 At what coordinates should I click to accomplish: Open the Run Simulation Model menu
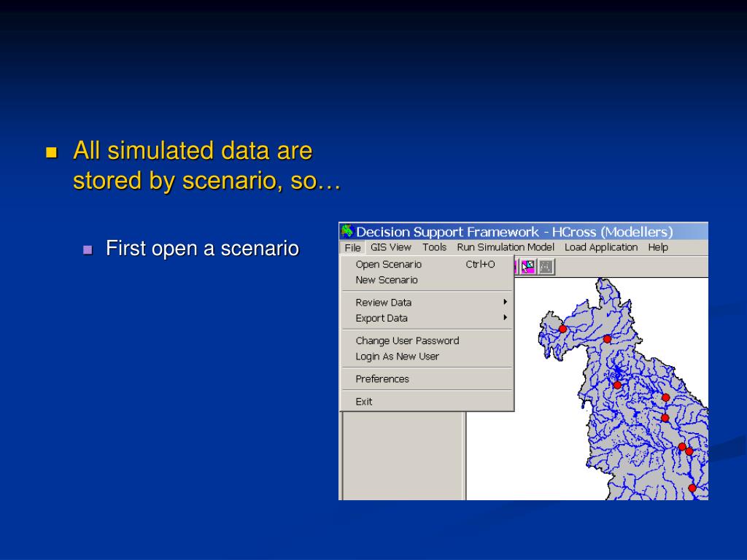[x=506, y=247]
